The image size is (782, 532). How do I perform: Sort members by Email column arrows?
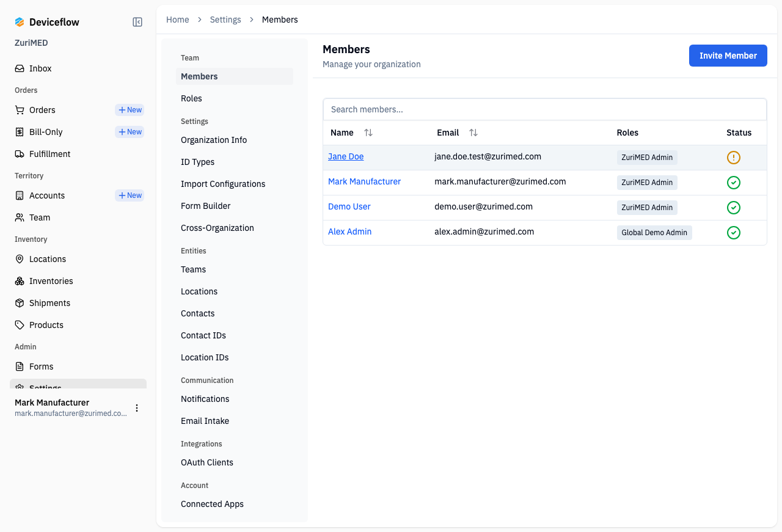click(x=473, y=133)
